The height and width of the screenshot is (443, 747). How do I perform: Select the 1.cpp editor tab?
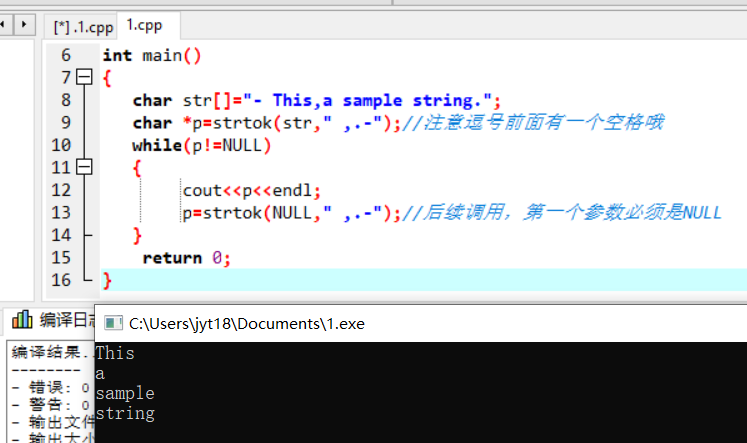point(144,25)
